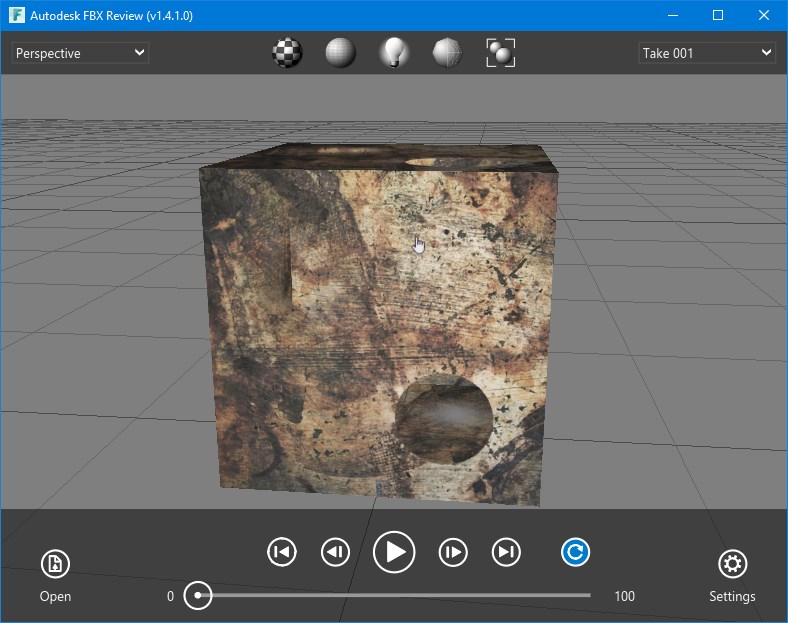Click the timeline slider handle

[x=198, y=596]
